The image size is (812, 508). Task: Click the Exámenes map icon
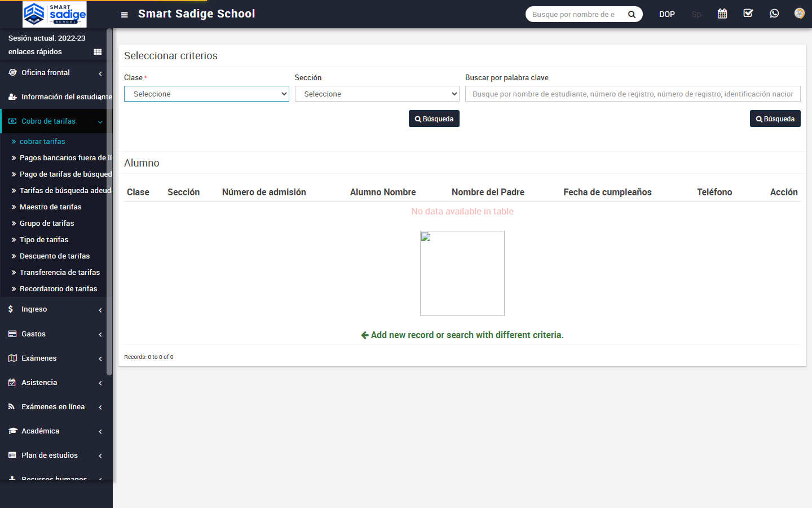12,358
